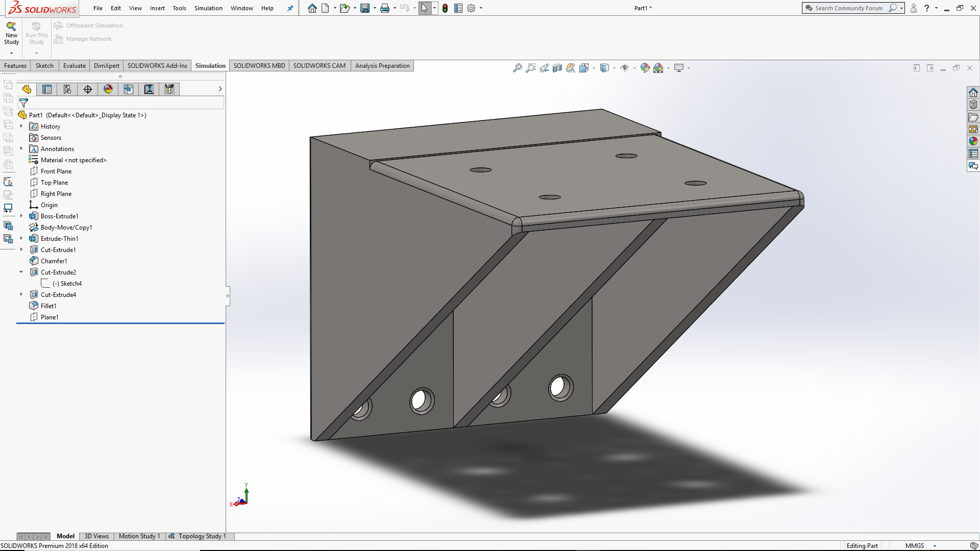This screenshot has width=980, height=551.
Task: Open the SOLIDWORKS CAM tool tree icon
Action: pos(169,89)
